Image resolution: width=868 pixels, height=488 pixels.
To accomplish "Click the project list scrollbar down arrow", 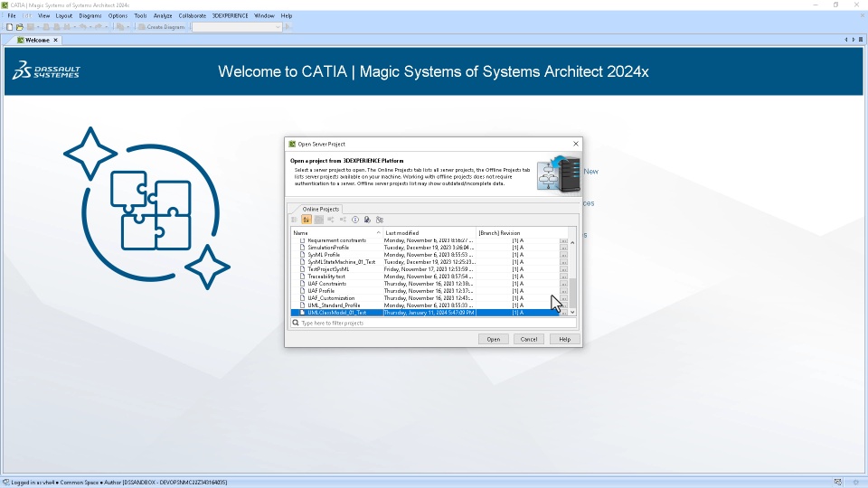I will (572, 313).
